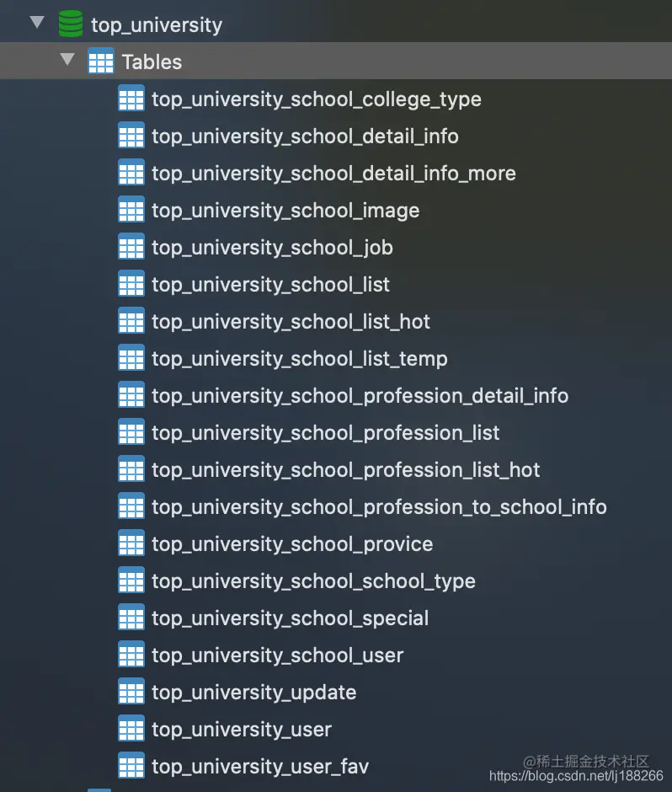
Task: Select table name top_university_school_college_type
Action: pyautogui.click(x=317, y=99)
